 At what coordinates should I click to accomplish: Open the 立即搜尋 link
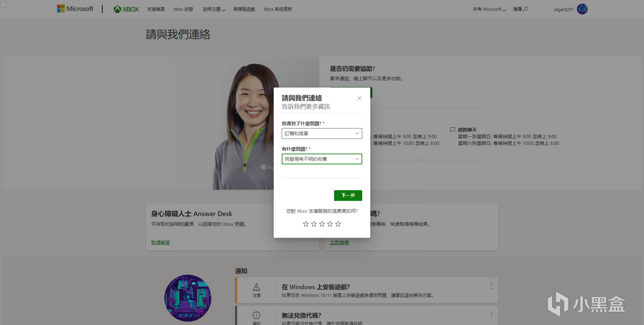(x=340, y=243)
